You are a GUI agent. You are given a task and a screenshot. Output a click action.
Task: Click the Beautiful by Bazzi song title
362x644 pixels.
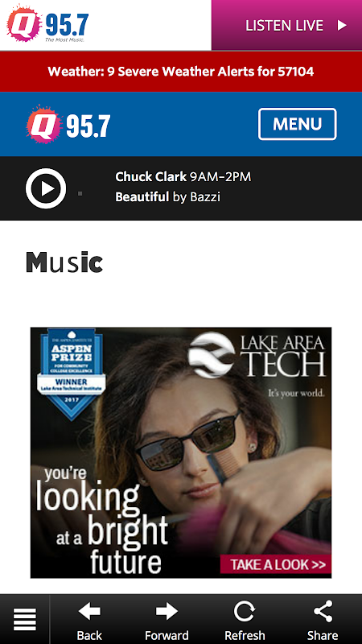(167, 197)
